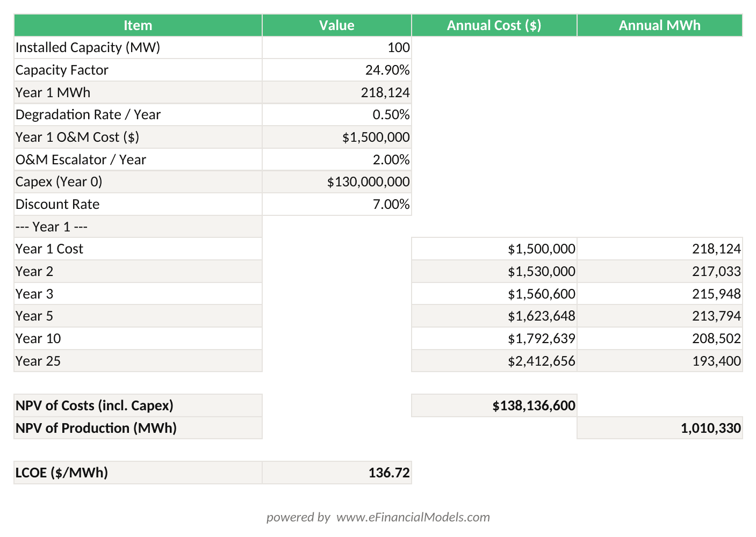
Task: Select the 193,400 annual MWh cell
Action: [660, 361]
